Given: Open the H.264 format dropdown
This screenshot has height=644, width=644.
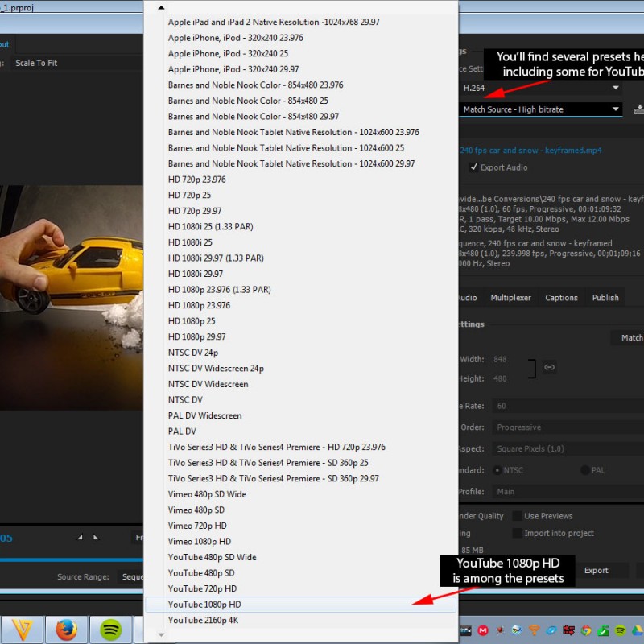Looking at the screenshot, I should (x=540, y=88).
